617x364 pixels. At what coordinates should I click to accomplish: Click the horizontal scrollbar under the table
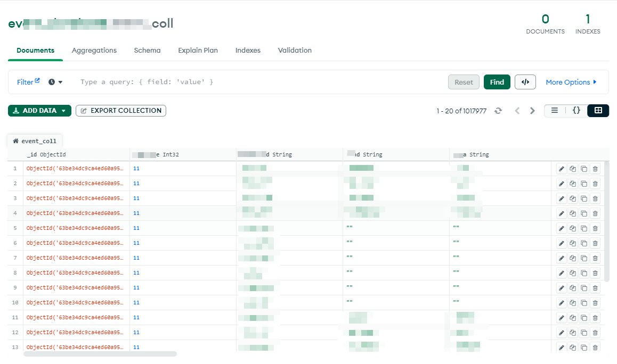click(x=100, y=354)
